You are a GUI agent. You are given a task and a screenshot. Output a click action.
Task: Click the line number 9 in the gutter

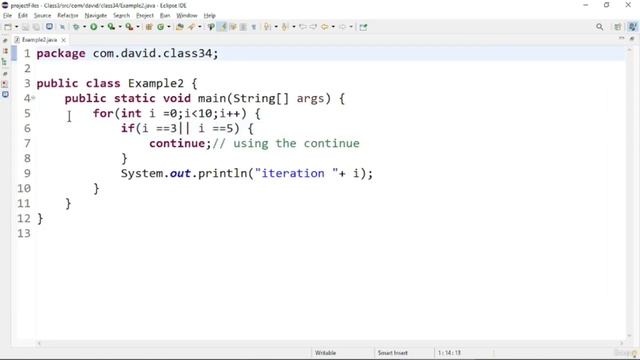(27, 173)
